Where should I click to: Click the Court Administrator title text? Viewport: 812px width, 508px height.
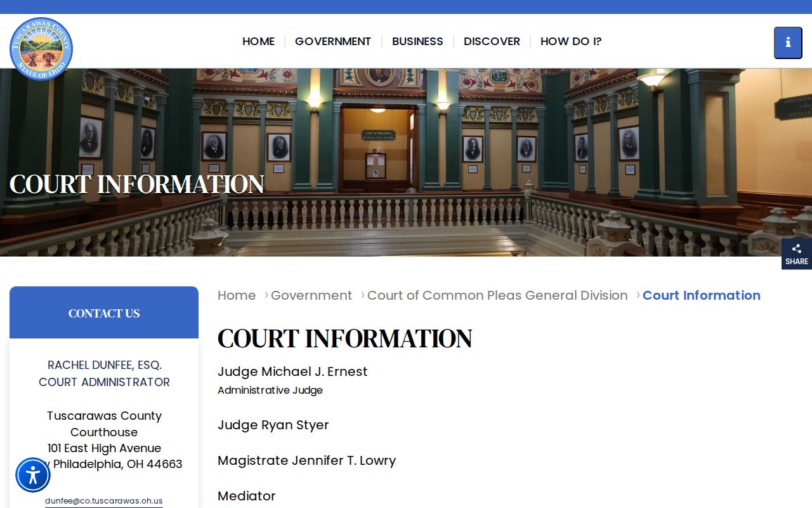(104, 382)
